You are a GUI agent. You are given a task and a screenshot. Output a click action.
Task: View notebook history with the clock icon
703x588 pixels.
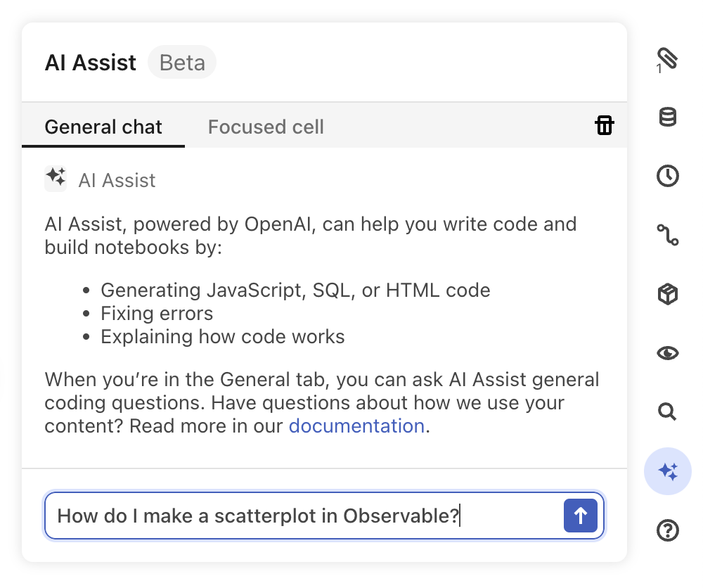(666, 177)
